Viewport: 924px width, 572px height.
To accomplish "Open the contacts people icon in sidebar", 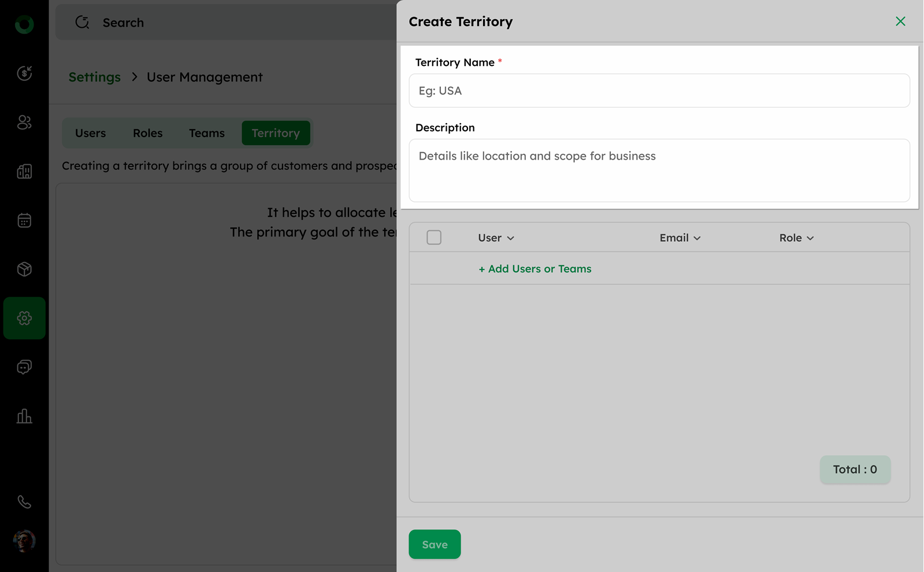I will coord(24,123).
